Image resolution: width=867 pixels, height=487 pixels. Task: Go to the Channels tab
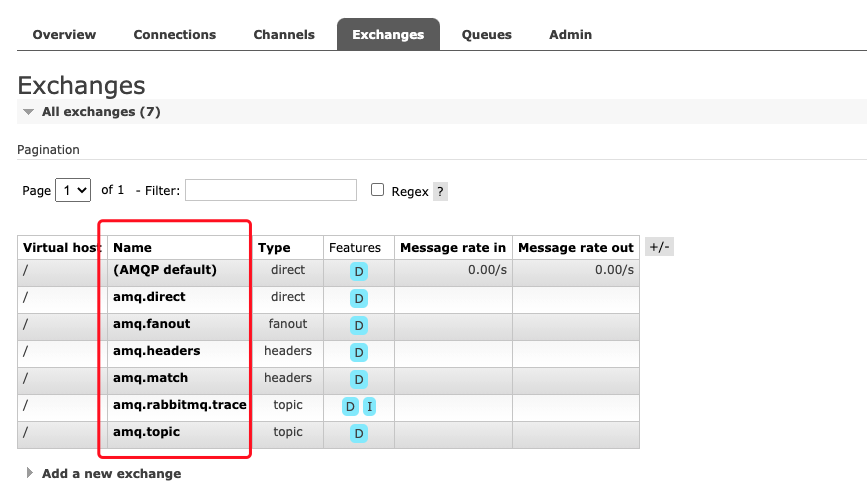coord(284,34)
